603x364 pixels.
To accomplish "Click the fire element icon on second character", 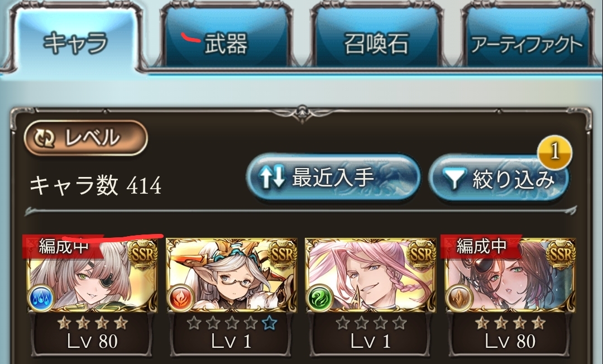I will [x=181, y=299].
